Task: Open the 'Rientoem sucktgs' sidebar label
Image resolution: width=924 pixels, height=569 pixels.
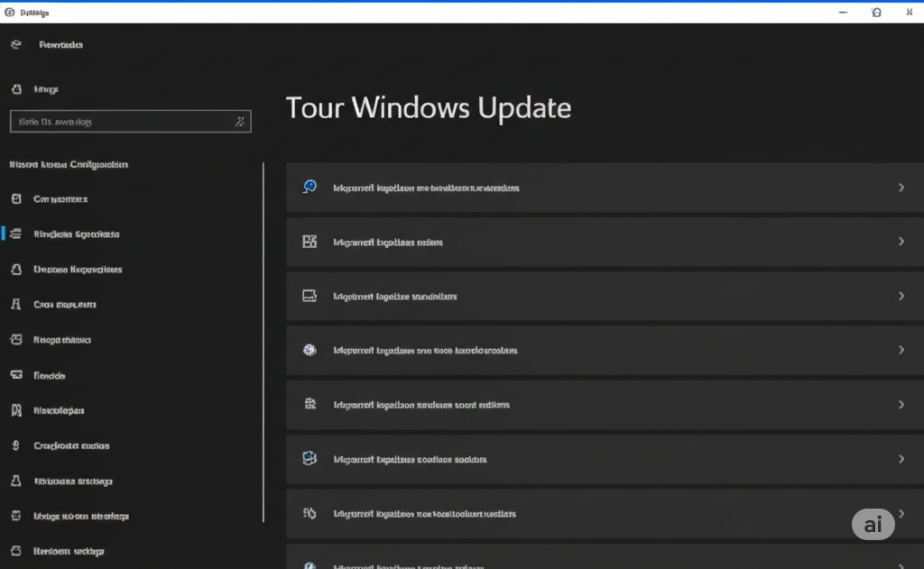Action: 69,551
